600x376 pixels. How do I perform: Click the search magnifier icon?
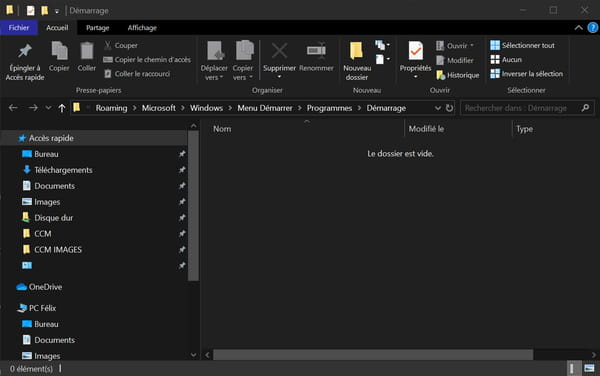point(585,108)
